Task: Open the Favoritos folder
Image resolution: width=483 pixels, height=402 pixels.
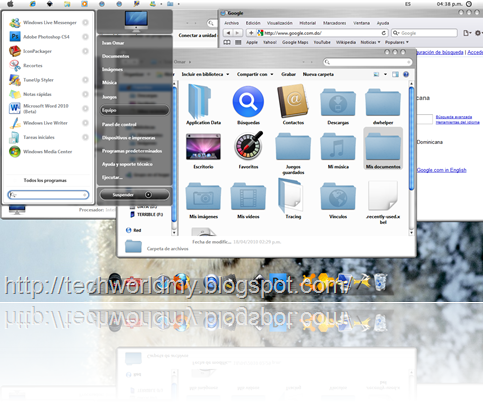Action: point(248,150)
